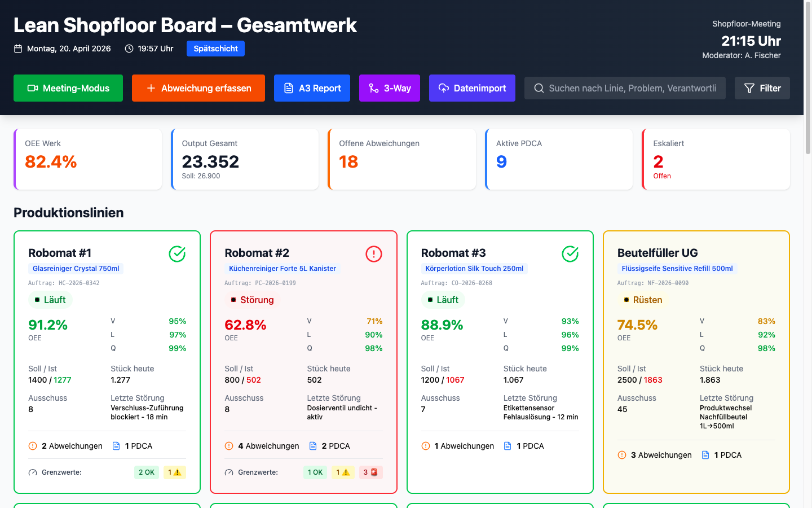Click the warning icon beside "4 Abweichungen"
The width and height of the screenshot is (812, 508).
pos(229,446)
